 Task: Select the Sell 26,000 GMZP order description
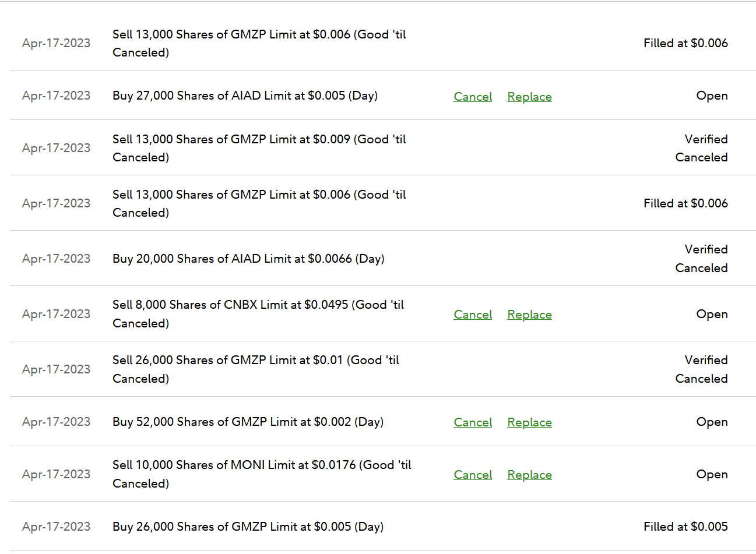(255, 369)
